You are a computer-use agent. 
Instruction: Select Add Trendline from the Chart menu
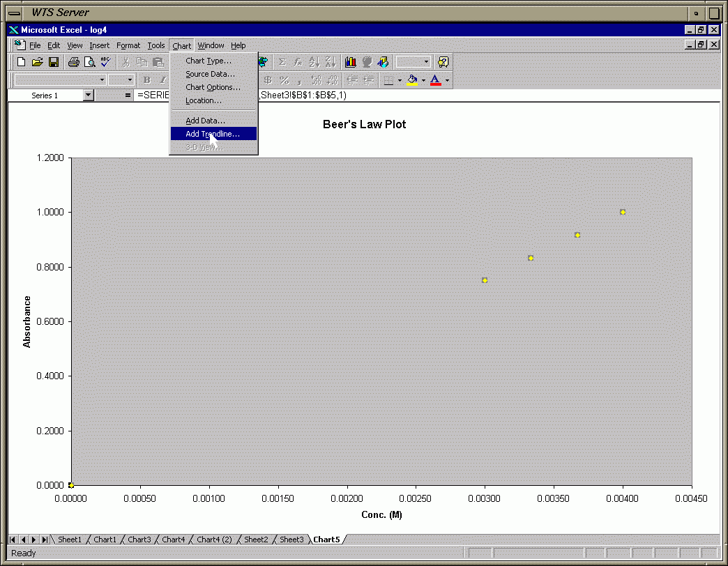213,134
